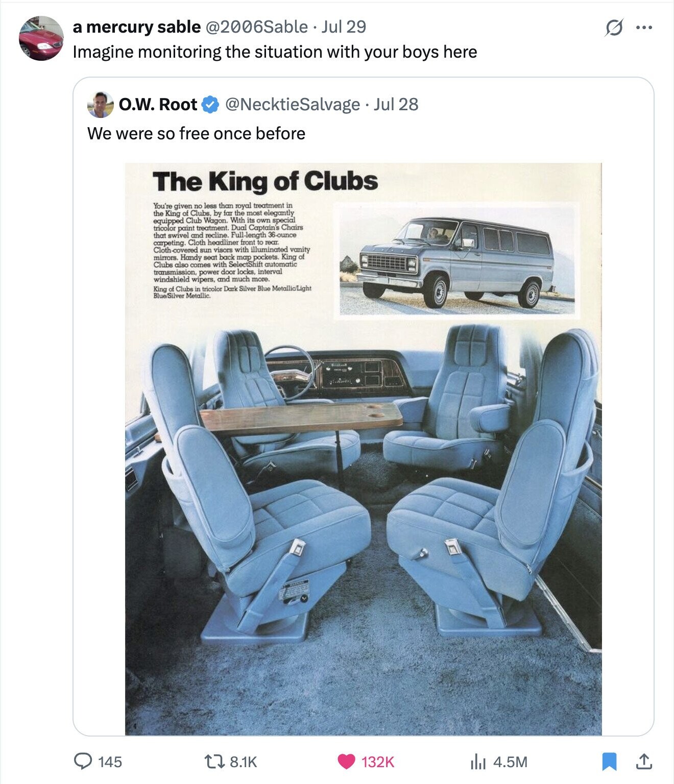Toggle the blue bookmark icon
The height and width of the screenshot is (784, 674).
(x=609, y=762)
